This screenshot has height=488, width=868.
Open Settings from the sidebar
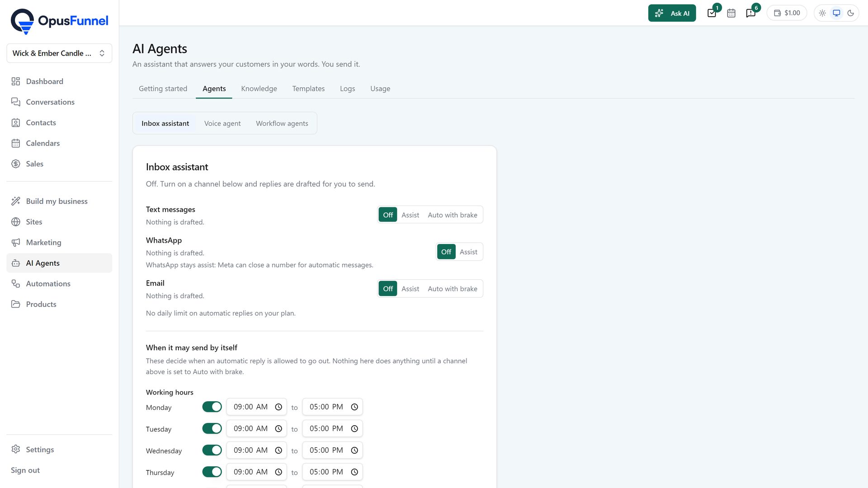click(x=59, y=450)
